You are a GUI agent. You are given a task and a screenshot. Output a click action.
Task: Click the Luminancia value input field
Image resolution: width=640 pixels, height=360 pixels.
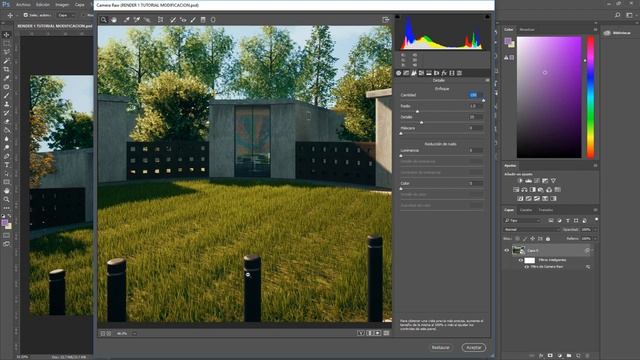[476, 151]
